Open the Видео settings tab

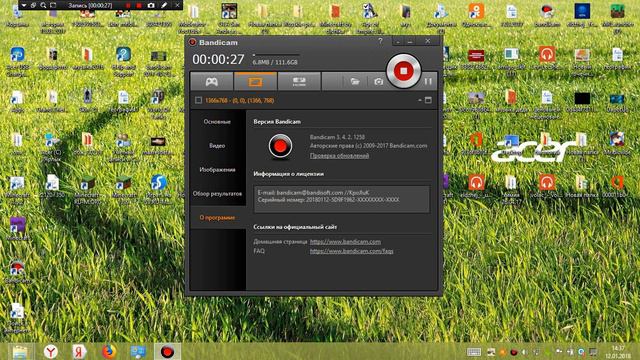pos(217,146)
